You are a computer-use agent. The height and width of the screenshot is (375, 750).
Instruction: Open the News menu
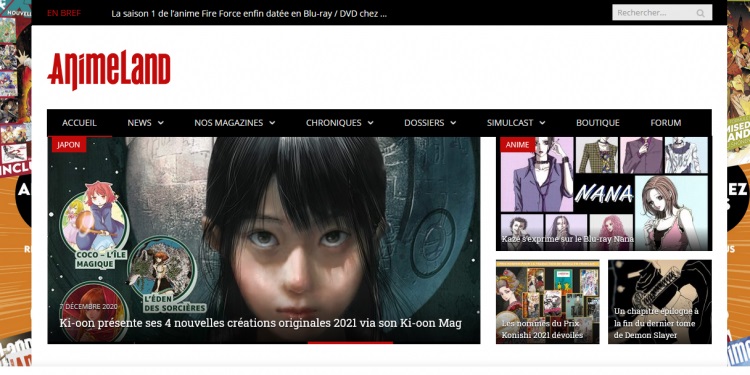[x=139, y=123]
